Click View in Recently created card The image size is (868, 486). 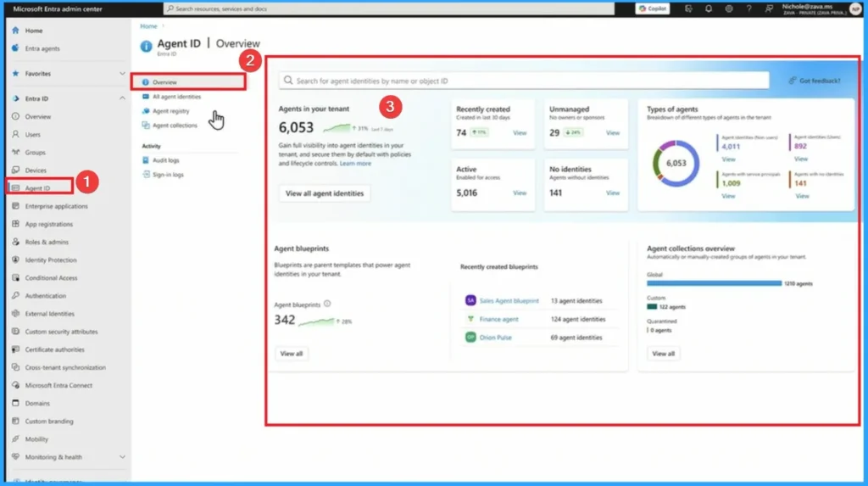pos(520,133)
